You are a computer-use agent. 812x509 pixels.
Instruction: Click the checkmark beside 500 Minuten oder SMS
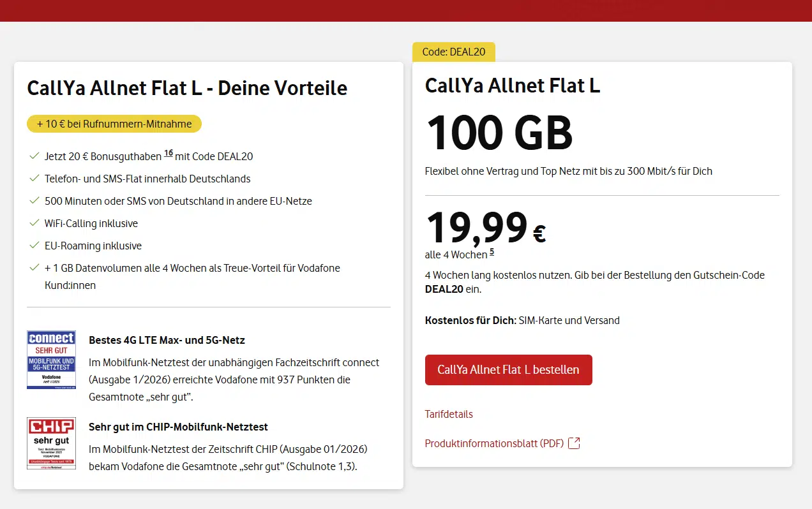click(34, 201)
